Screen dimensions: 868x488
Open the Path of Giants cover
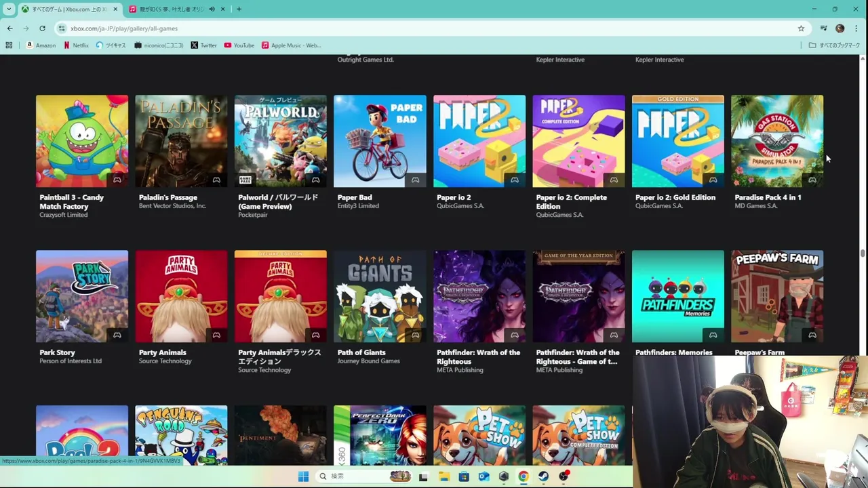point(380,296)
